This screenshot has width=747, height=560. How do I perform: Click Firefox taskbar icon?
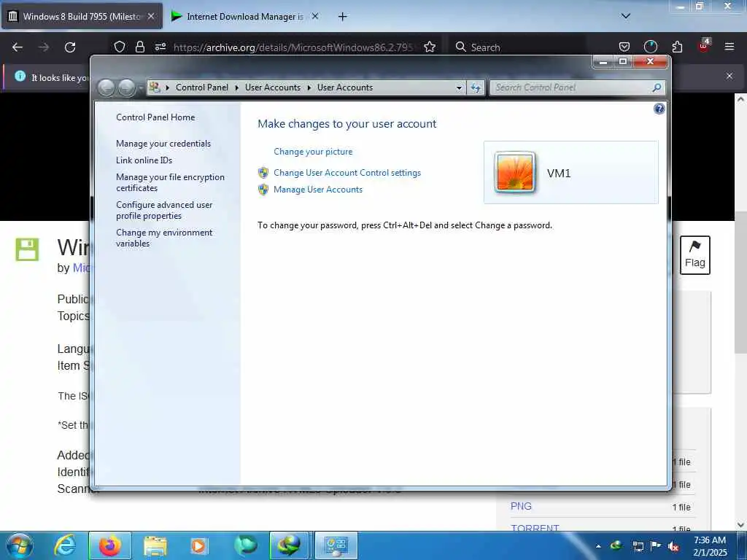point(110,545)
